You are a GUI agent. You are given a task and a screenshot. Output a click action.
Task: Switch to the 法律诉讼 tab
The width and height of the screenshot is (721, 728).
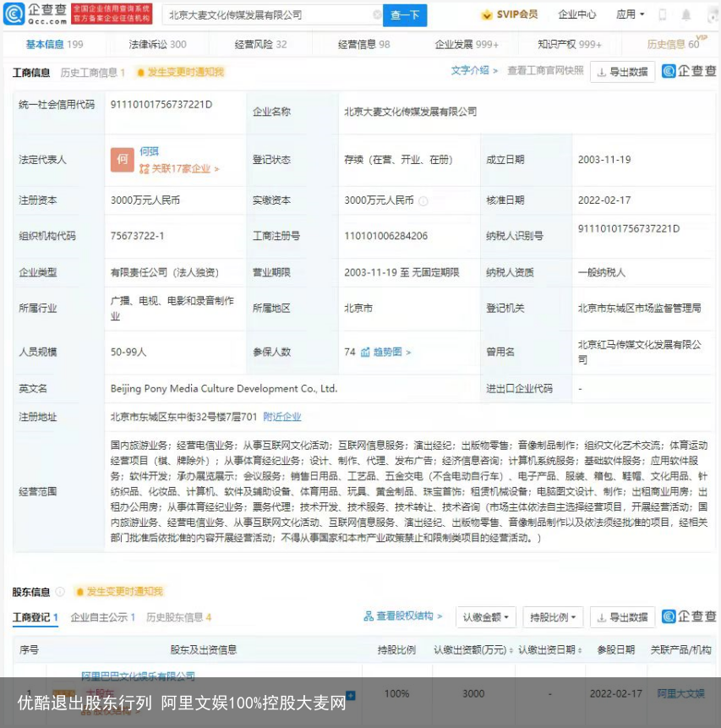tap(157, 45)
